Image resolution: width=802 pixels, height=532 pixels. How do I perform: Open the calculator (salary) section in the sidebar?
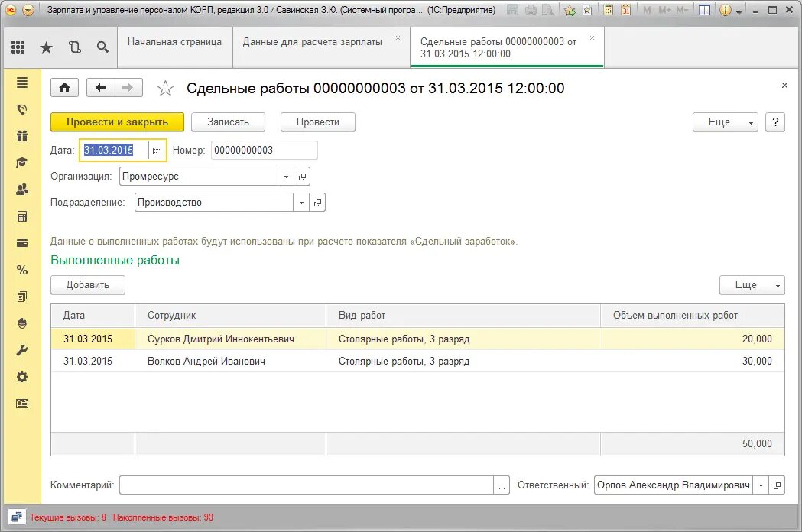tap(22, 216)
